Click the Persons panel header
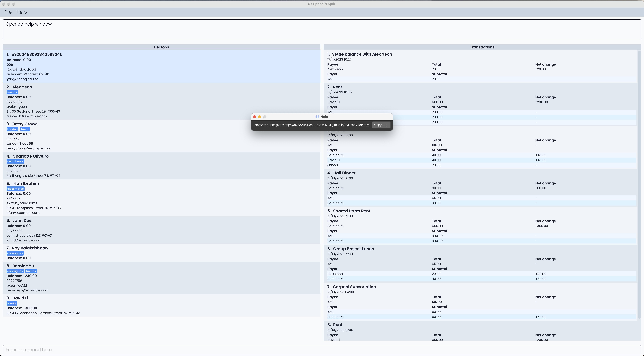Viewport: 644px width, 356px height. [x=162, y=47]
